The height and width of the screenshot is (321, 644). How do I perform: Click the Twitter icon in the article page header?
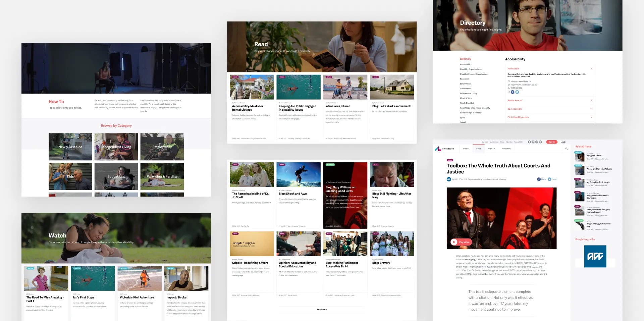click(x=533, y=142)
